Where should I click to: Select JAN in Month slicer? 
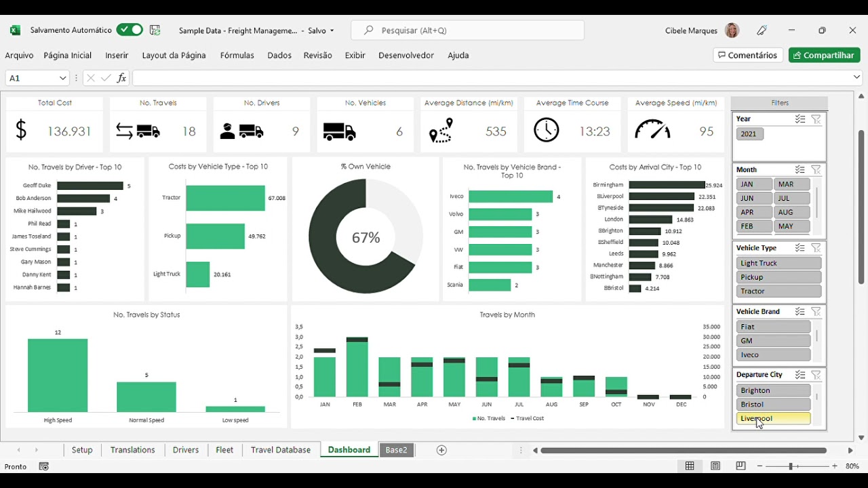(x=754, y=184)
